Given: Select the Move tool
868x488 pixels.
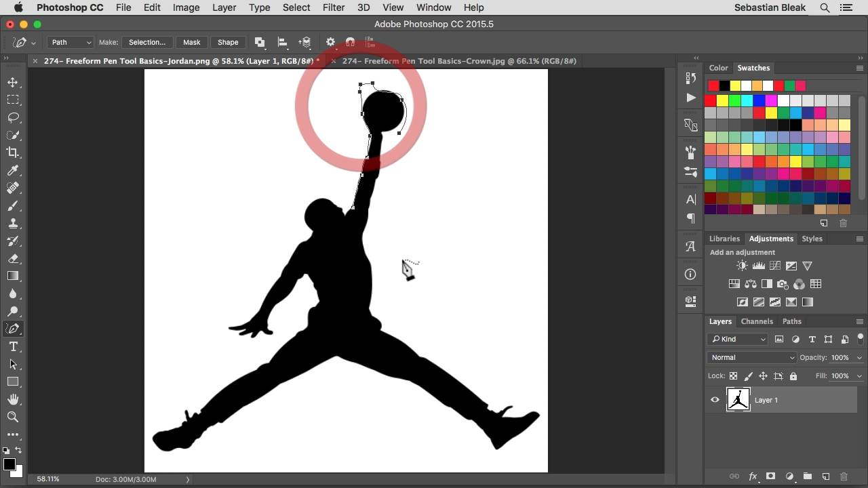Looking at the screenshot, I should point(13,82).
